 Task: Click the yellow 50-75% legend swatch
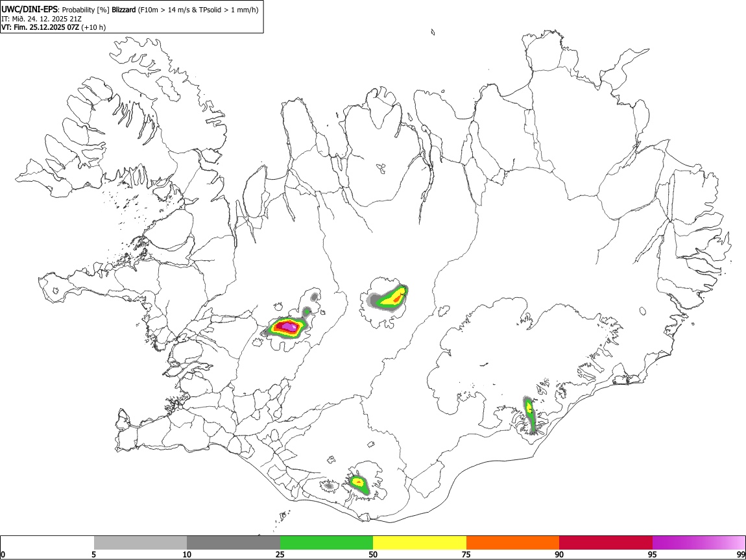coord(420,542)
